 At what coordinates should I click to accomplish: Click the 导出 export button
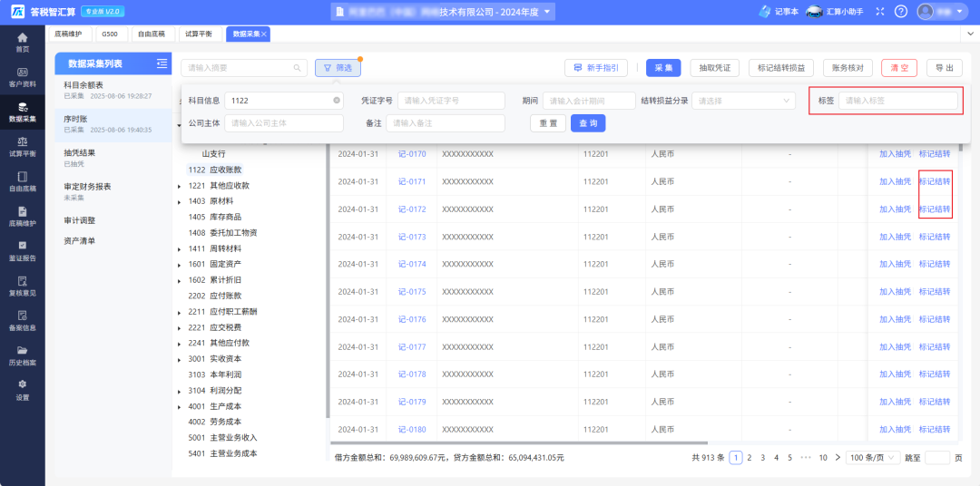945,67
